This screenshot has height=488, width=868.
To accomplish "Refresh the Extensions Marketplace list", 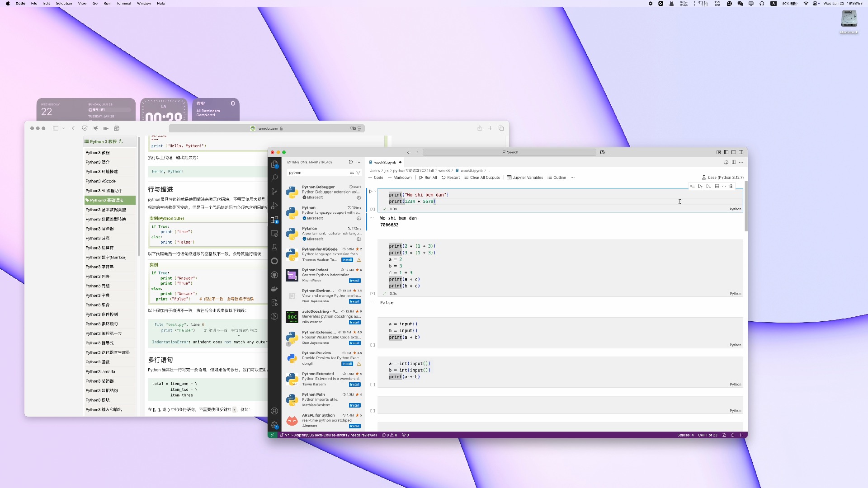I will click(x=350, y=162).
